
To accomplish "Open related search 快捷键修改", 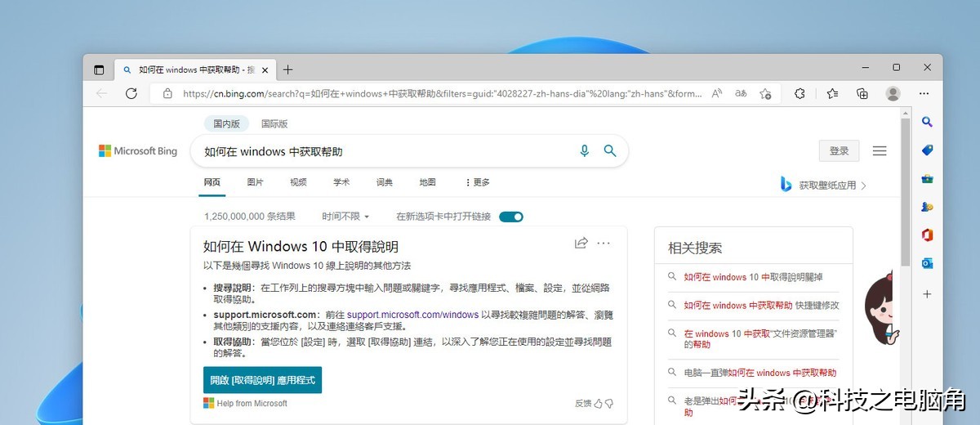I will point(761,305).
